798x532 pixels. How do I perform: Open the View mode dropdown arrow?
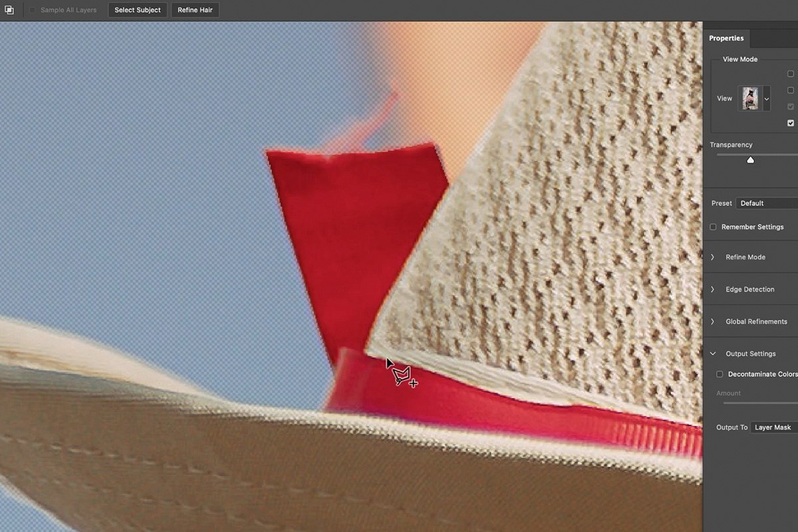(x=766, y=98)
